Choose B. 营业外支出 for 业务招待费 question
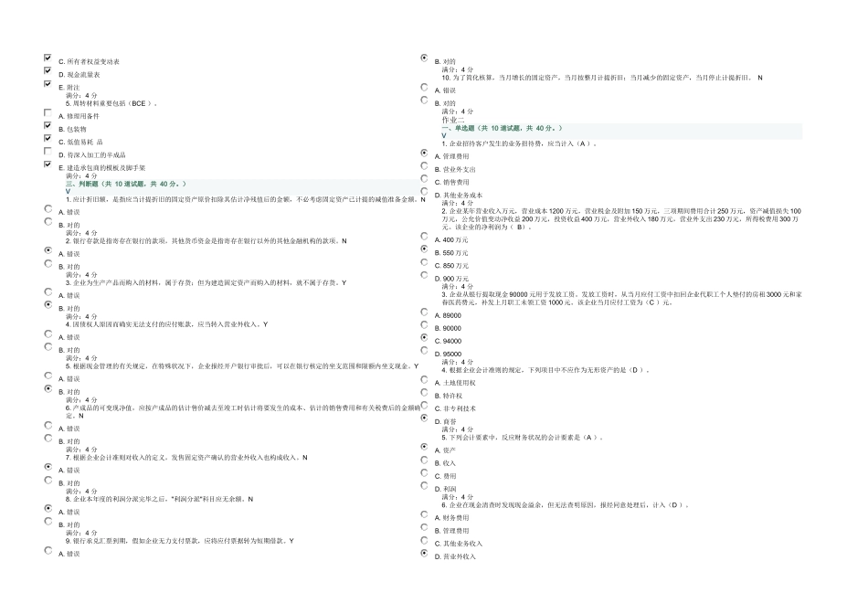This screenshot has width=868, height=614. tap(424, 166)
